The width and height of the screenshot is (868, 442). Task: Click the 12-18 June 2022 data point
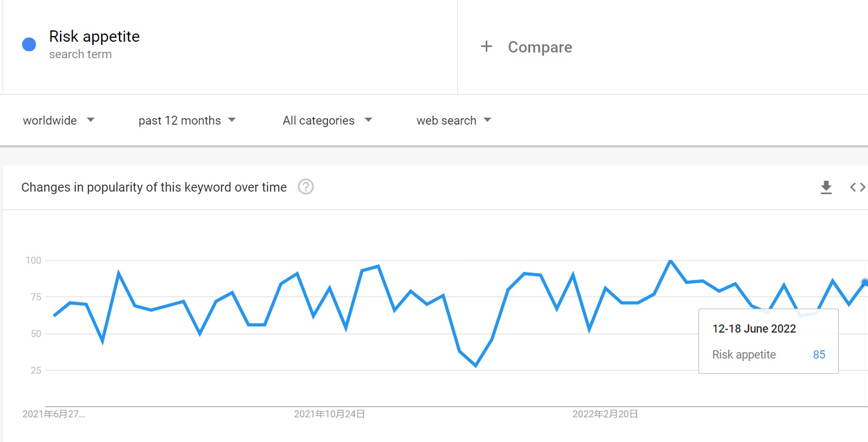pos(865,283)
